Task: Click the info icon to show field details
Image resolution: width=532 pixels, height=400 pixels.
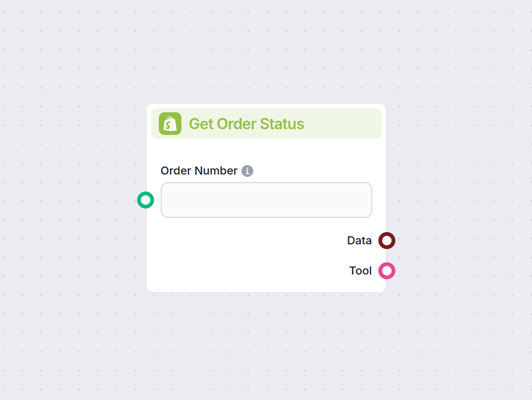Action: click(247, 171)
